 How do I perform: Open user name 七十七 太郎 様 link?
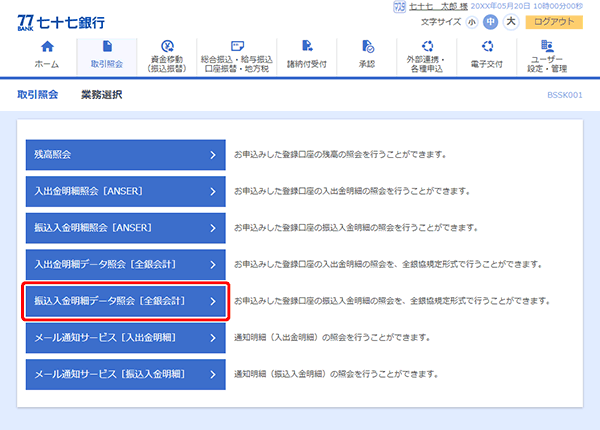pyautogui.click(x=438, y=7)
